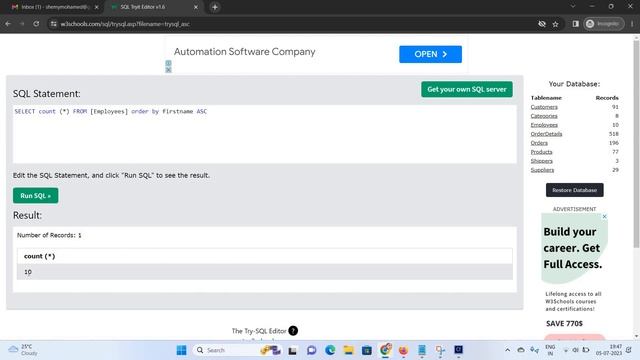The image size is (640, 360).
Task: Open the Categories table link
Action: (x=544, y=116)
